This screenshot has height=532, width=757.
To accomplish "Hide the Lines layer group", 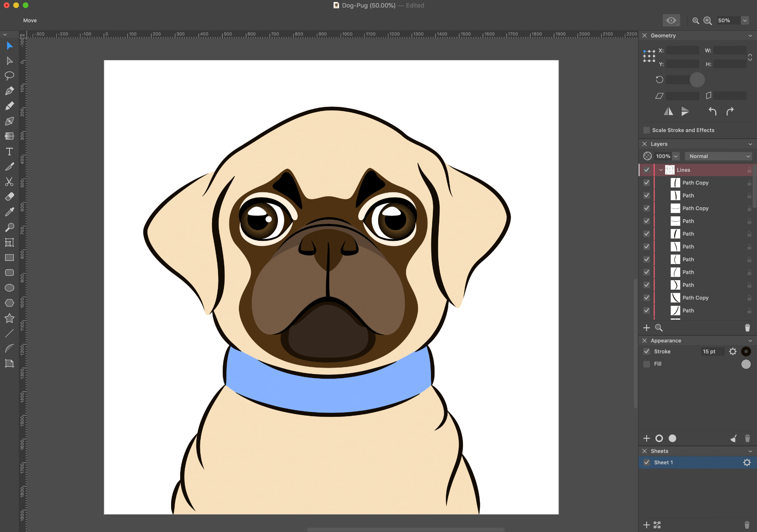I will click(x=647, y=170).
